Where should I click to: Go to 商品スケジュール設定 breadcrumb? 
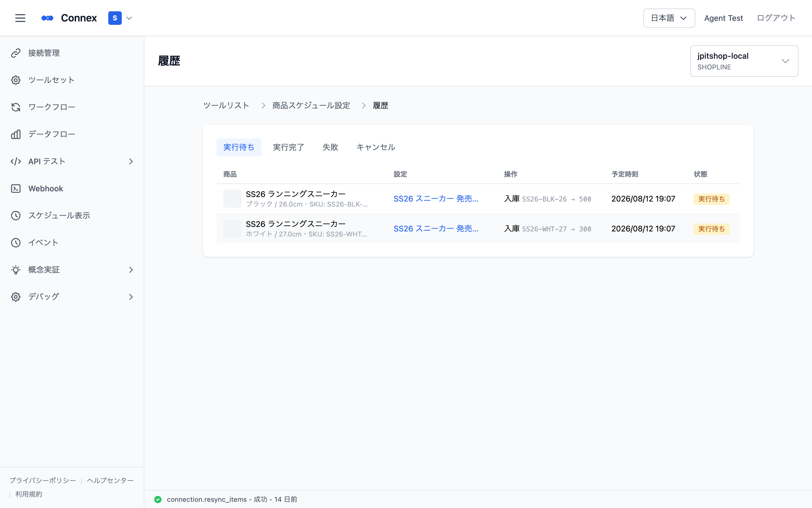coord(311,106)
